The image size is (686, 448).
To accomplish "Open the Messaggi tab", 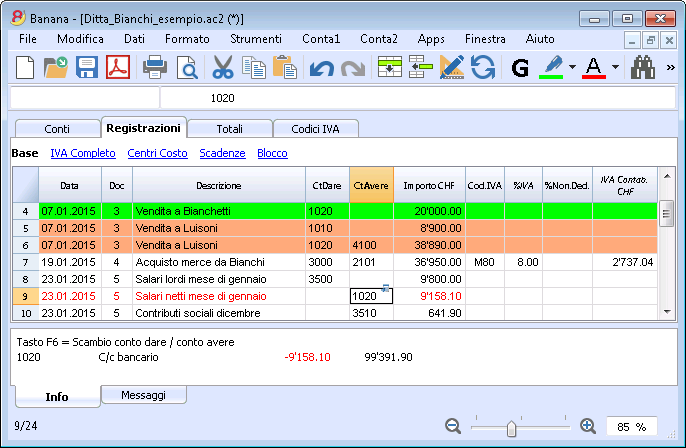I will [143, 395].
